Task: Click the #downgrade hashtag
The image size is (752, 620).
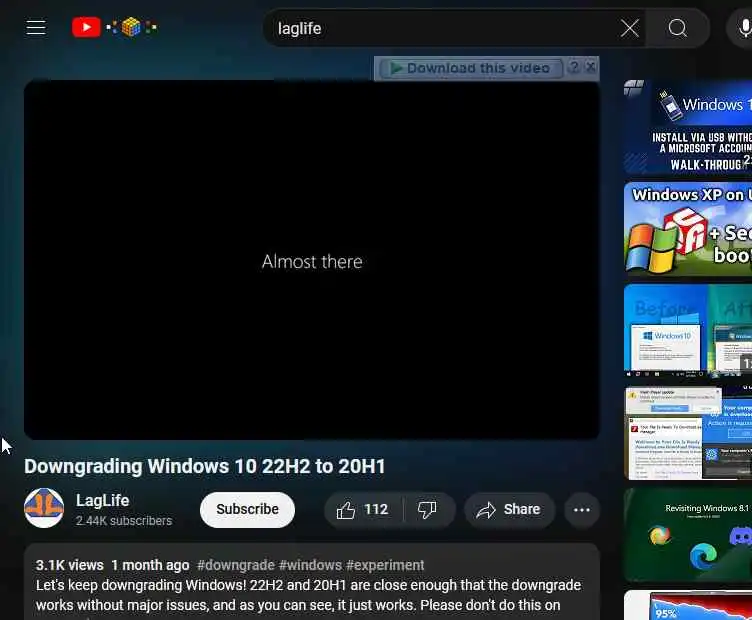Action: [x=235, y=565]
